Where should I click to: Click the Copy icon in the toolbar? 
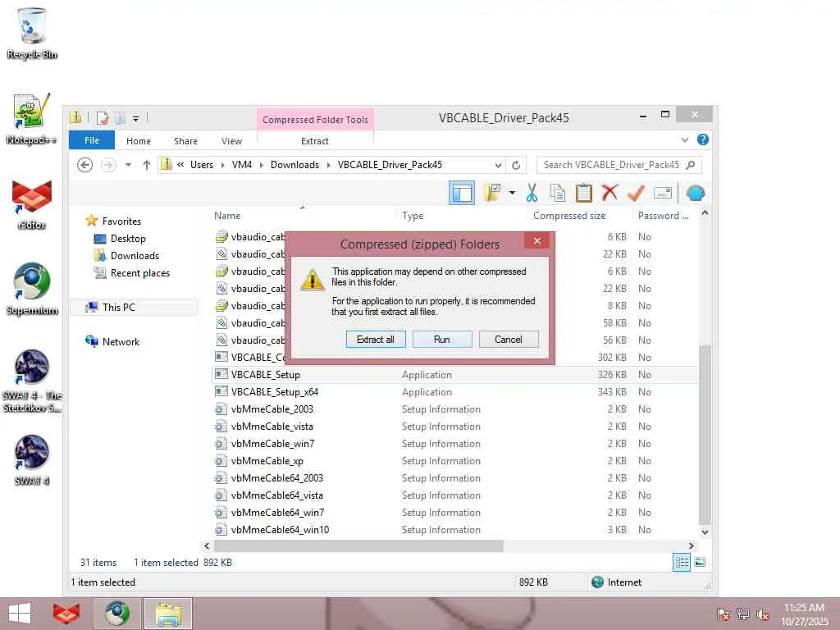(x=558, y=193)
